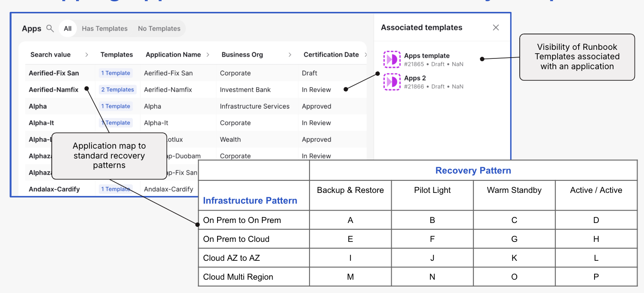The image size is (644, 293).
Task: Switch to the No Templates filter
Action: tap(159, 28)
